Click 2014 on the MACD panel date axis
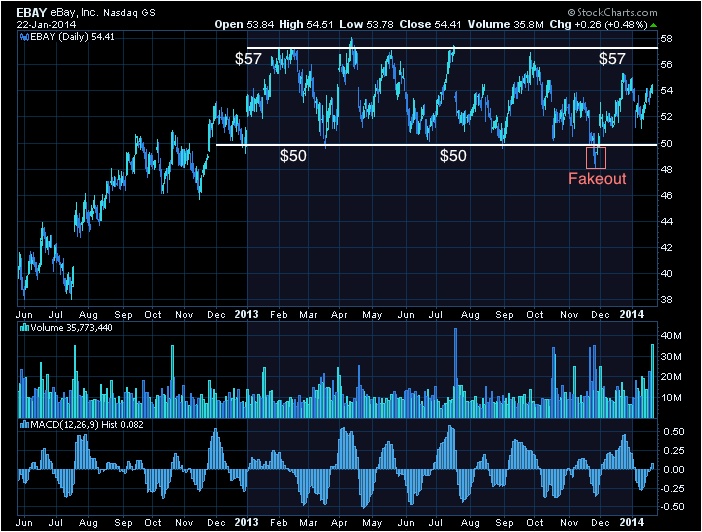Screen dimensions: 702x532 pyautogui.click(x=631, y=522)
